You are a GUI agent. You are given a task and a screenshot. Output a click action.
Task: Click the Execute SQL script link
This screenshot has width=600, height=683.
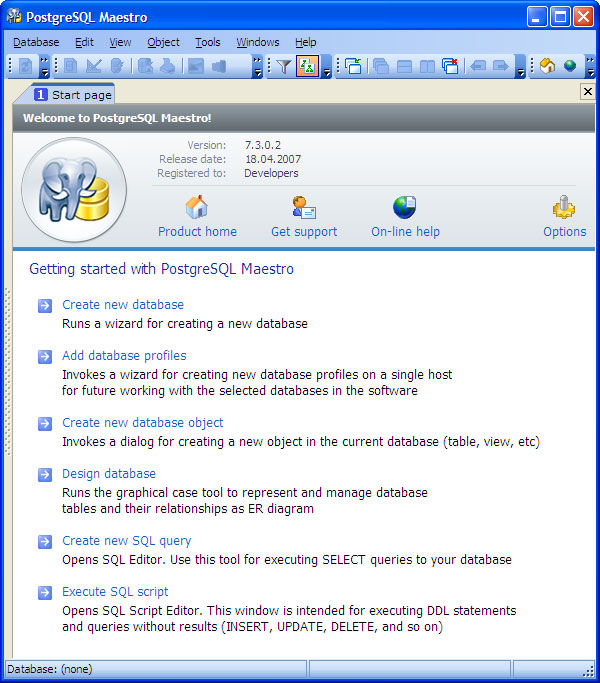coord(115,592)
